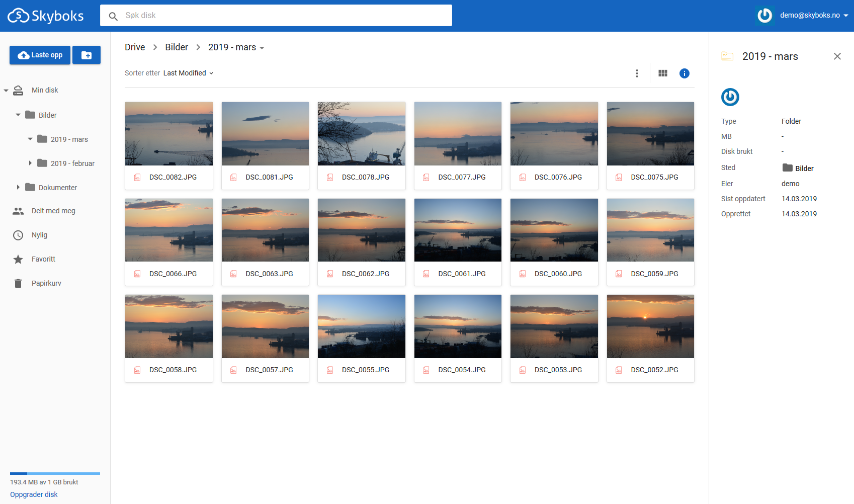Open the DSC_0078.JPG thumbnail
Viewport: 854px width, 504px height.
pyautogui.click(x=361, y=134)
